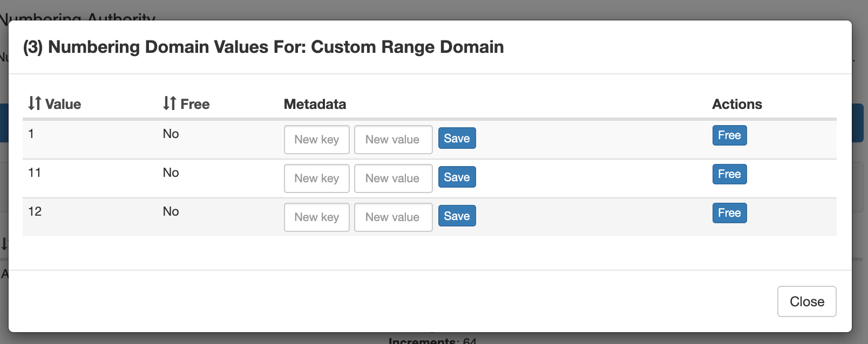Click the Actions column header
This screenshot has height=344, width=868.
point(737,104)
